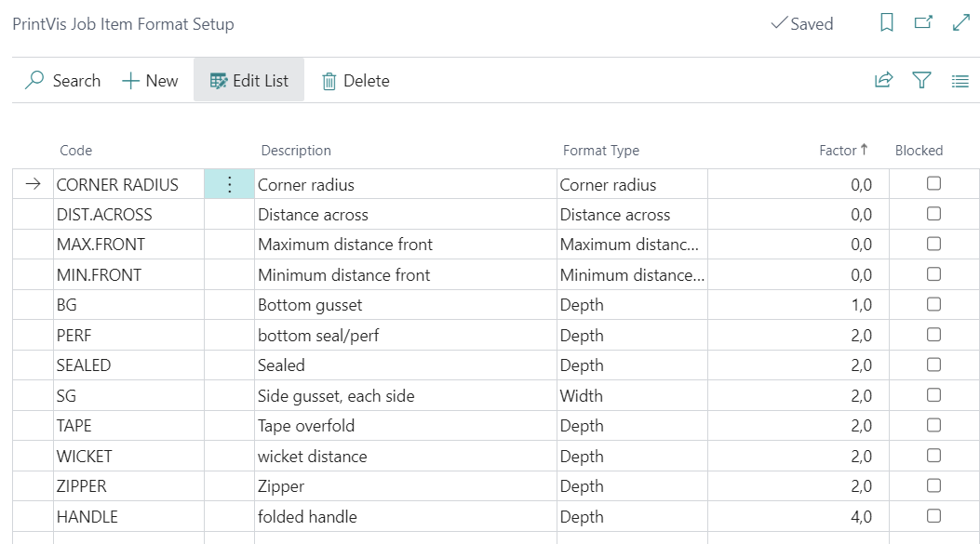Image resolution: width=980 pixels, height=544 pixels.
Task: Select the DIST.ACROSS code cell
Action: pos(128,214)
